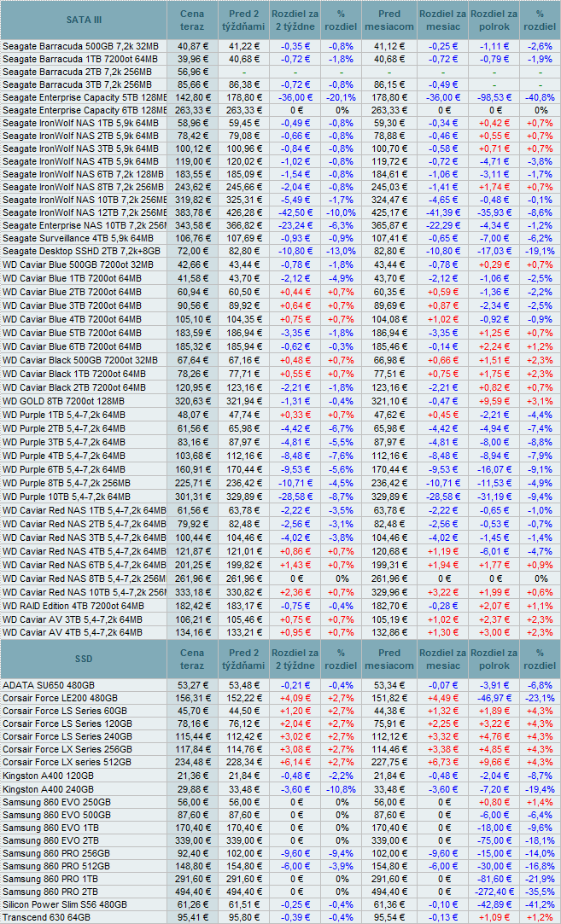Viewport: 561px width, 924px height.
Task: Click the +1,09 € cell in Transcend 630 row
Action: [494, 917]
